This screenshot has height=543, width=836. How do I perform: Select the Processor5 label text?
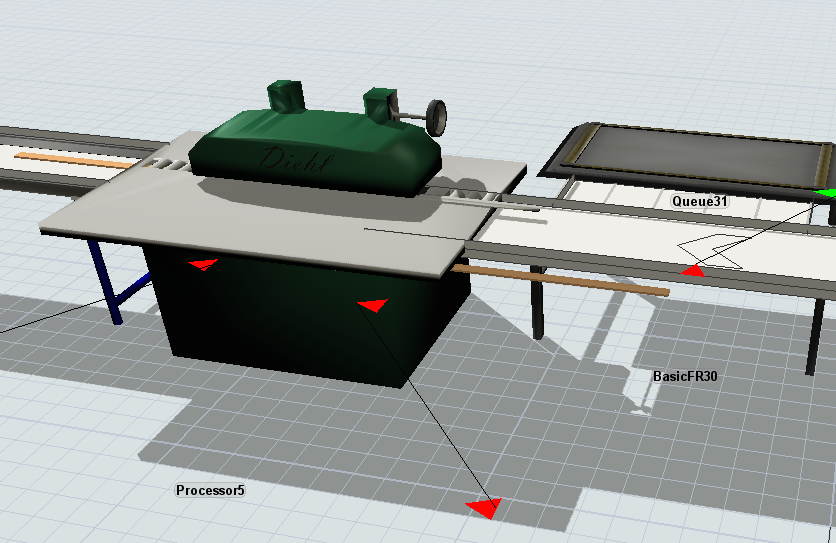point(210,490)
